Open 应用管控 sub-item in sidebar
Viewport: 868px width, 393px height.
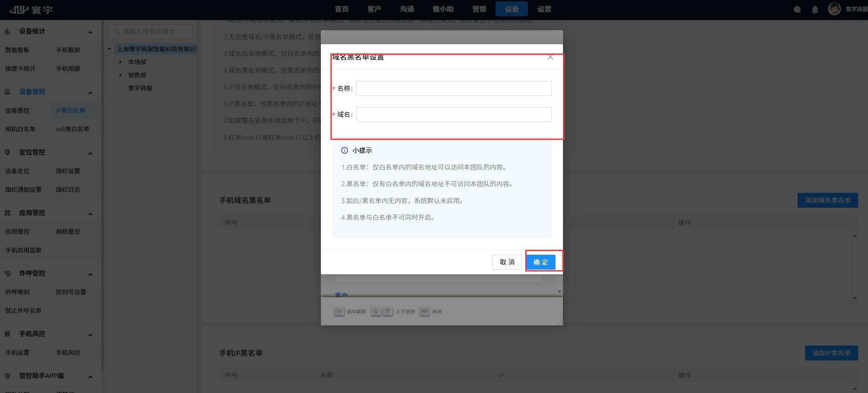point(17,231)
